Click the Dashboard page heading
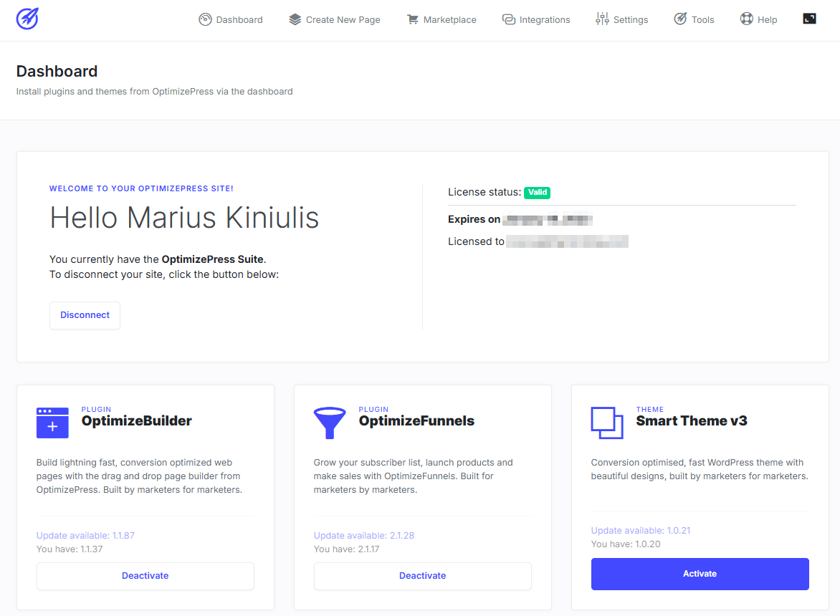Image resolution: width=840 pixels, height=616 pixels. (57, 71)
